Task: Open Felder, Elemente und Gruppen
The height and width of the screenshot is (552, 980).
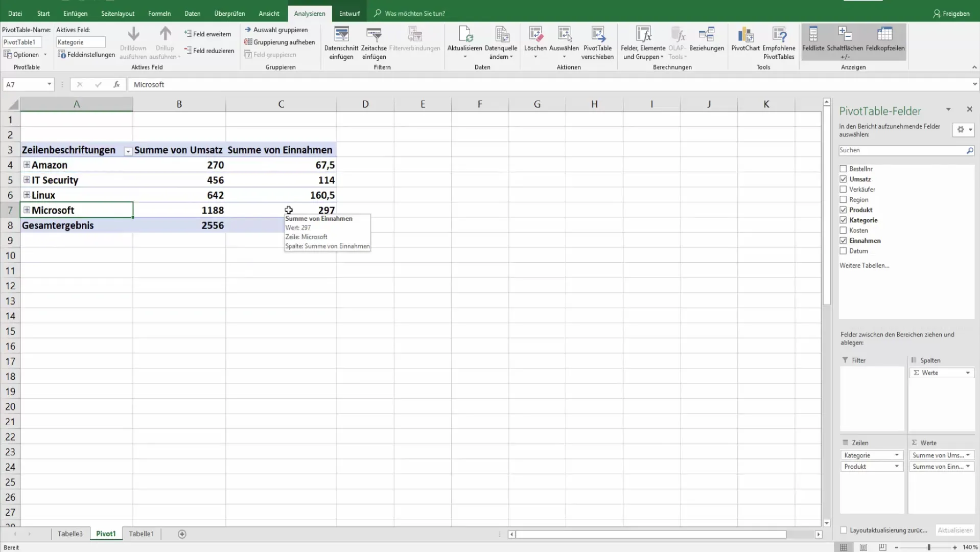Action: [x=643, y=43]
